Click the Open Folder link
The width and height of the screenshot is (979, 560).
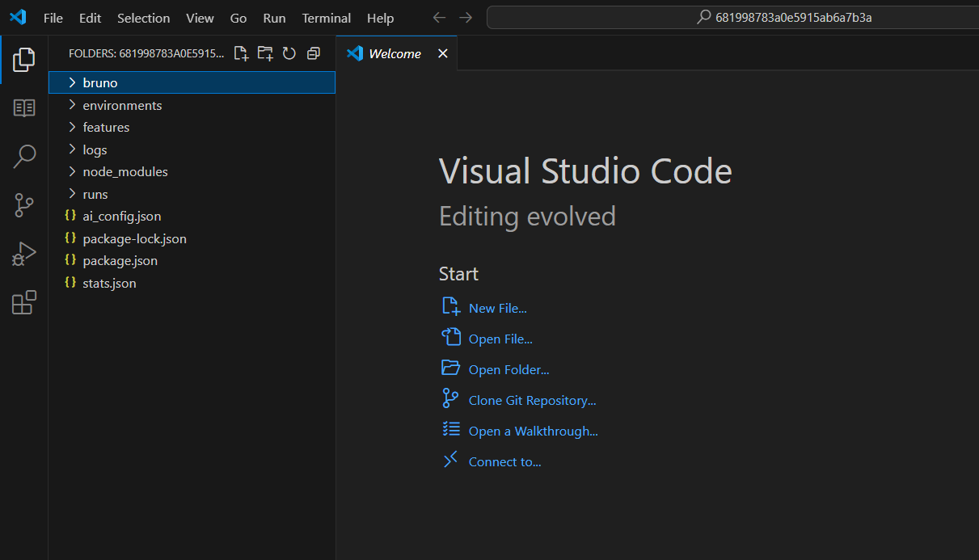[x=508, y=369]
